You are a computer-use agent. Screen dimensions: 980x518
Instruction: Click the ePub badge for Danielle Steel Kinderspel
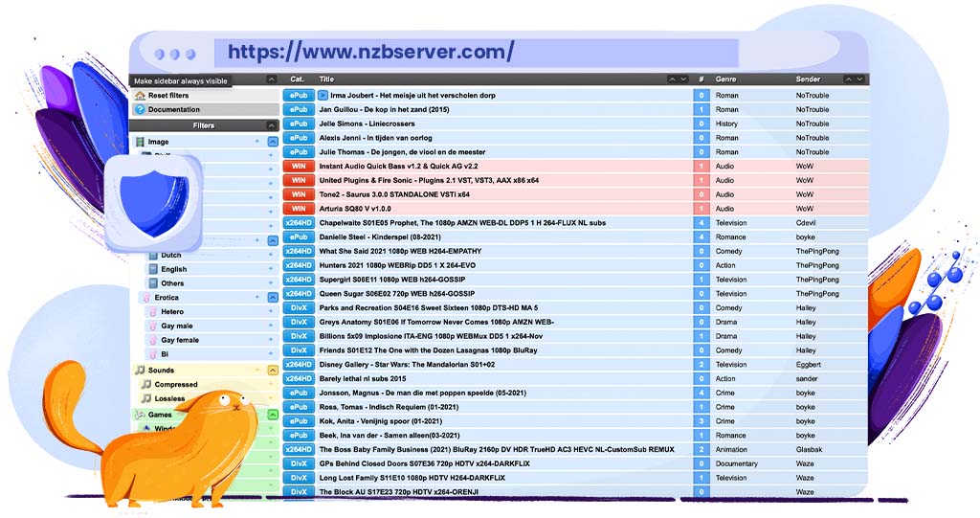coord(299,237)
